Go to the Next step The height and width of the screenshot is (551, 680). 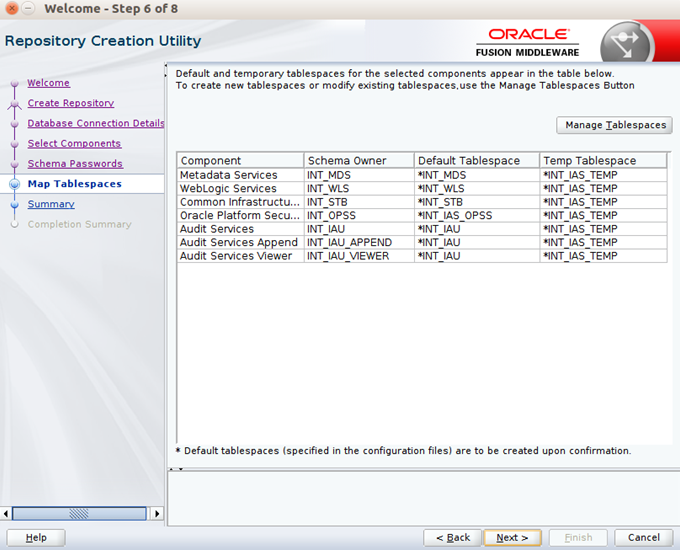[x=512, y=538]
